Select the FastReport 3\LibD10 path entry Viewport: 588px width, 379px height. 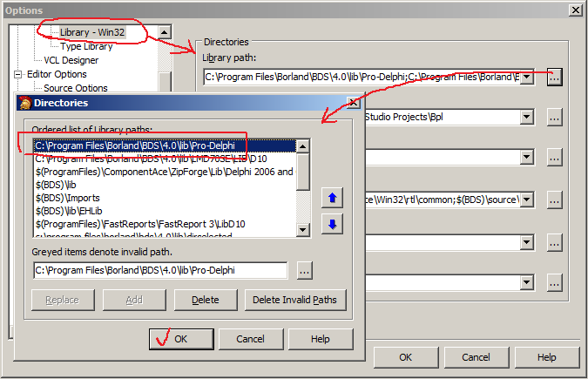[x=165, y=225]
